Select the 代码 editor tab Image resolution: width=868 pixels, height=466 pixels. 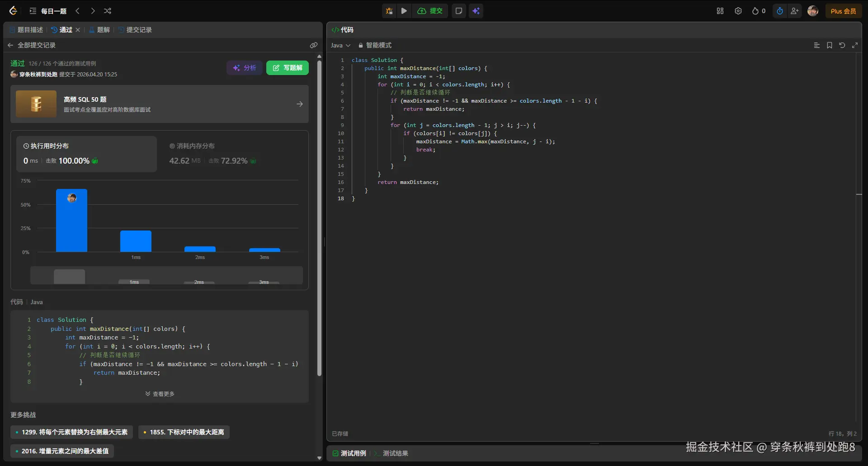(x=343, y=30)
